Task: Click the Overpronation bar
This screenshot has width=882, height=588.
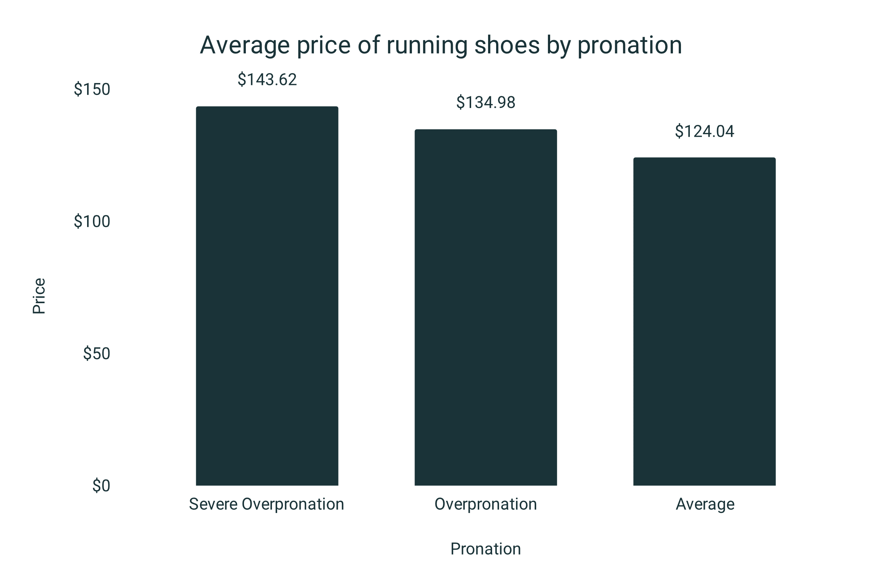Action: [x=485, y=308]
